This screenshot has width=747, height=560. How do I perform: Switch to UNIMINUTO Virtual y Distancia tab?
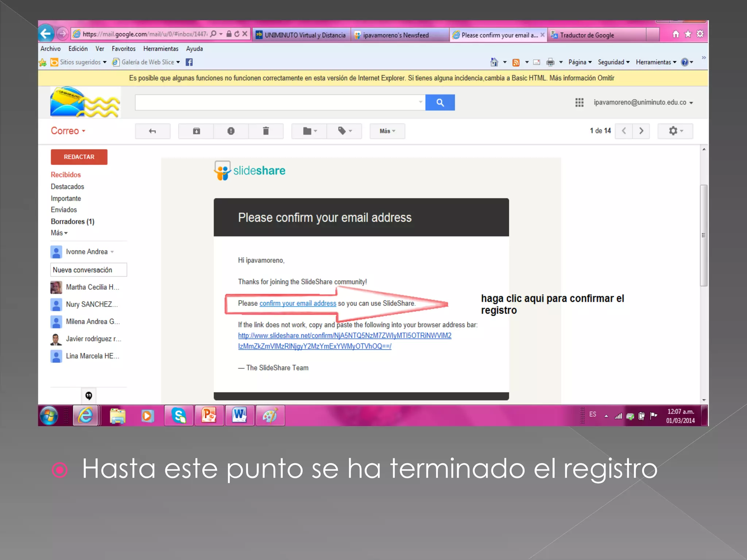[x=302, y=35]
